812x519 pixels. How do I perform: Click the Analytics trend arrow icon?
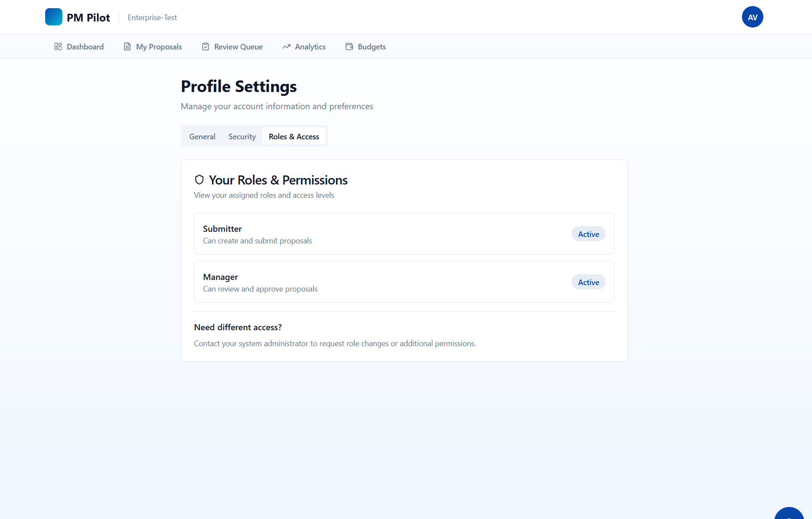point(286,46)
